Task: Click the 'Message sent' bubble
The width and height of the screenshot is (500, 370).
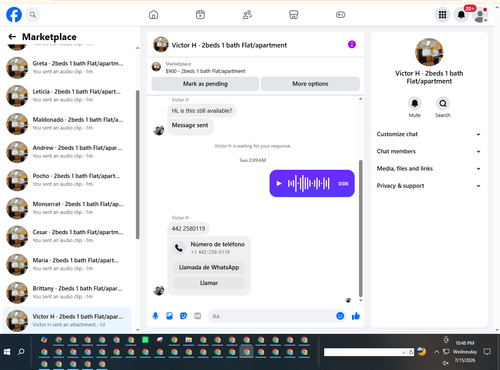Action: 190,127
